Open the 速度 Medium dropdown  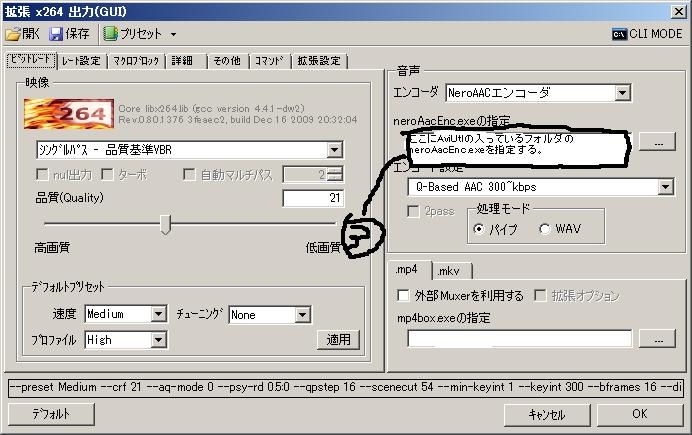pyautogui.click(x=126, y=314)
